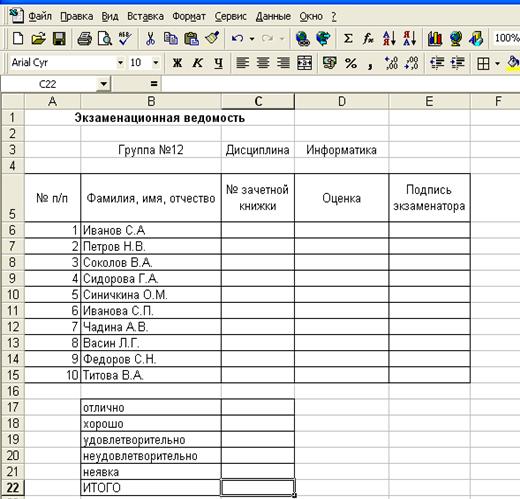Open the Окно menu

tap(311, 16)
